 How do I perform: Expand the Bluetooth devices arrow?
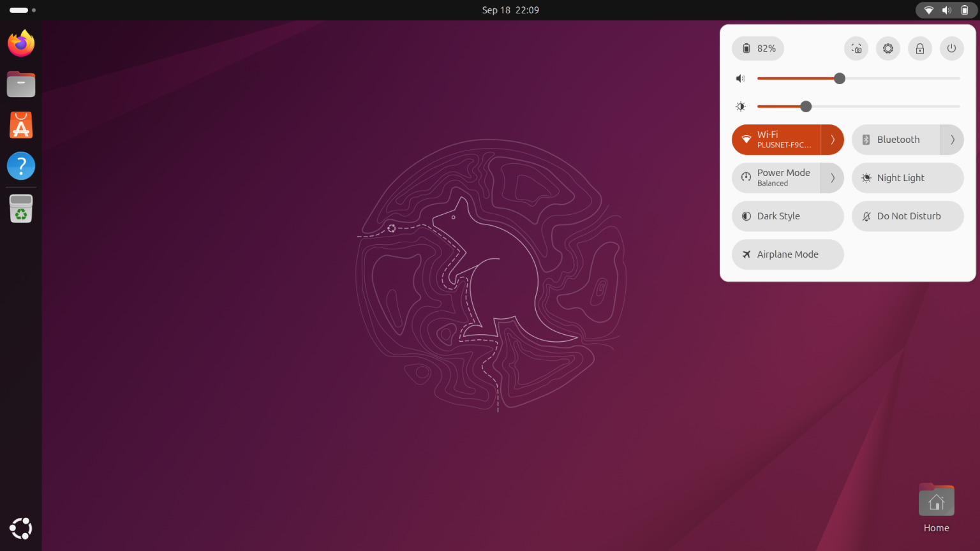[953, 140]
